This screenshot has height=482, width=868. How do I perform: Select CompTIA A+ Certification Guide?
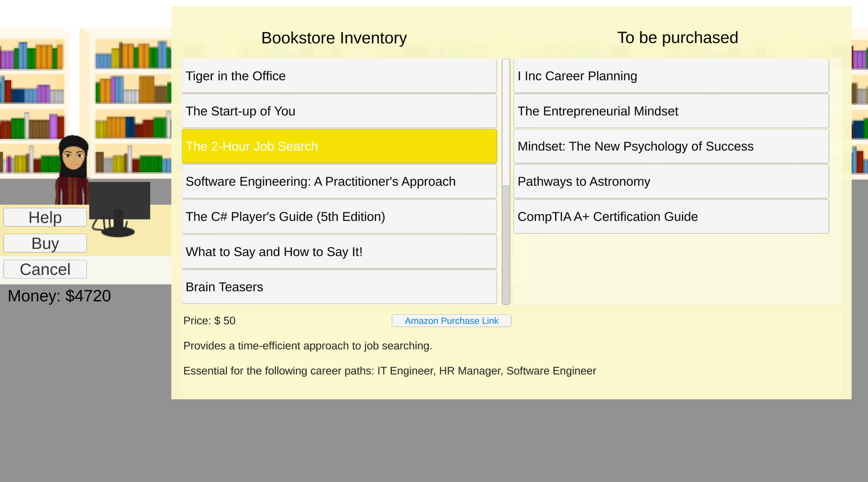[x=671, y=216]
